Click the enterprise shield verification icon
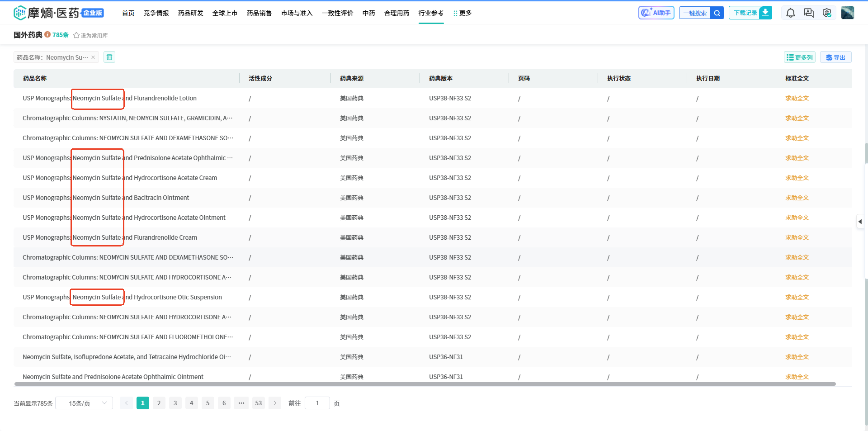The height and width of the screenshot is (431, 868). click(x=827, y=13)
